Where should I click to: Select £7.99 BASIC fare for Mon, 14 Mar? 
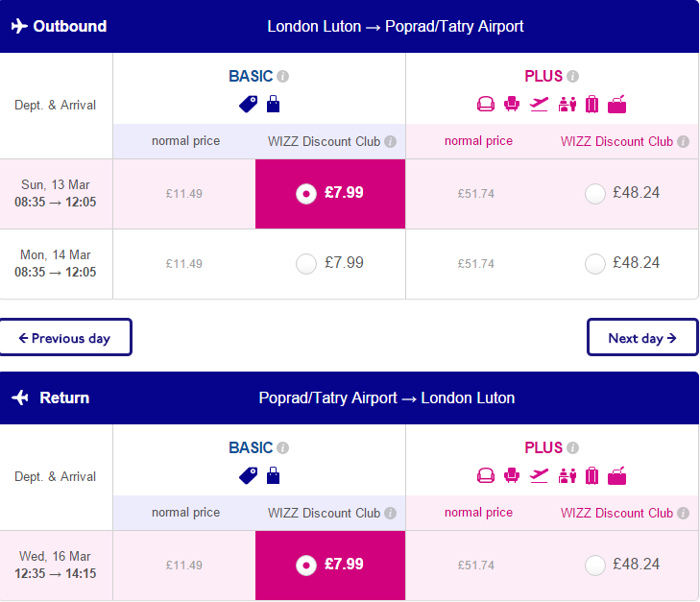(306, 264)
